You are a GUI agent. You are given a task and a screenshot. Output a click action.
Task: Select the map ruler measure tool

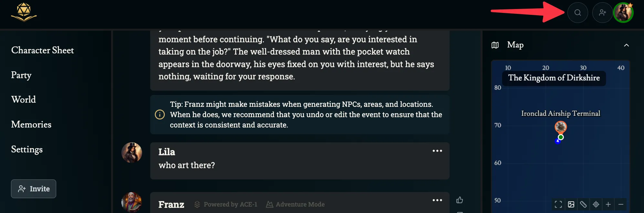583,204
